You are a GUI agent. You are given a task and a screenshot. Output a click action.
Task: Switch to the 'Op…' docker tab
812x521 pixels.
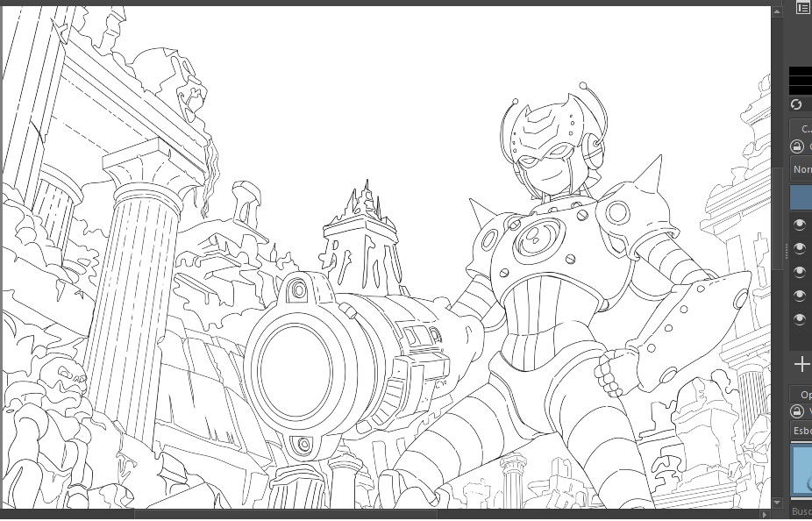pos(801,395)
